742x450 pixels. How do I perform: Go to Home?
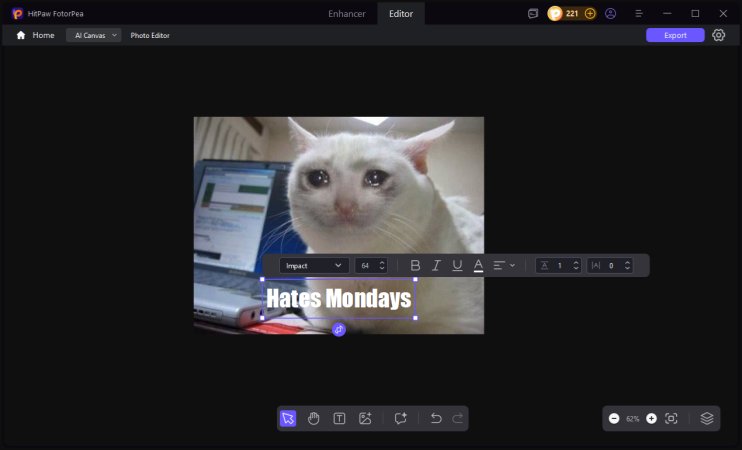[35, 35]
